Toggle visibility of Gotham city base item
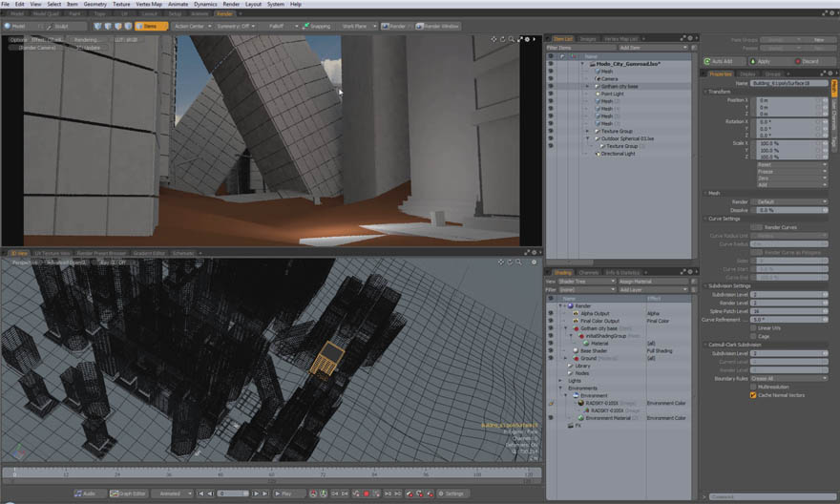The height and width of the screenshot is (504, 840). point(550,86)
